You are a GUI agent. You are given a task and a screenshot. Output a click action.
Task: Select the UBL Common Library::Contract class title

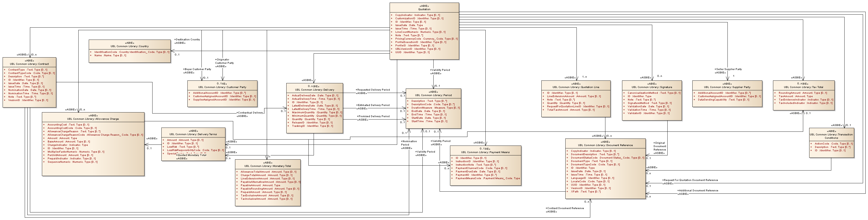click(29, 64)
